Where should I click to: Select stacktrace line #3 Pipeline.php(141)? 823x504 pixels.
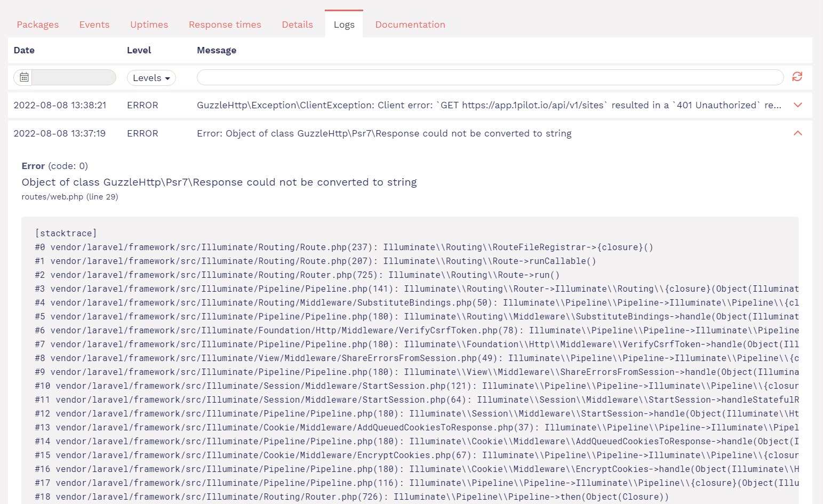417,289
